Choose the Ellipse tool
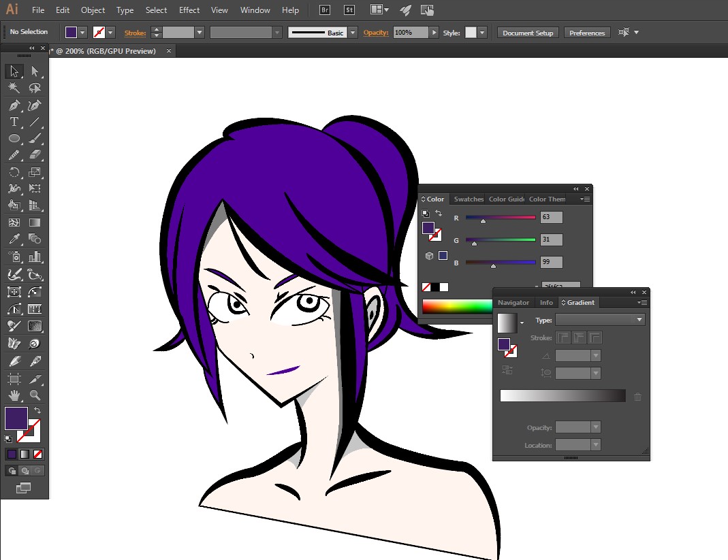Image resolution: width=728 pixels, height=560 pixels. pos(14,138)
